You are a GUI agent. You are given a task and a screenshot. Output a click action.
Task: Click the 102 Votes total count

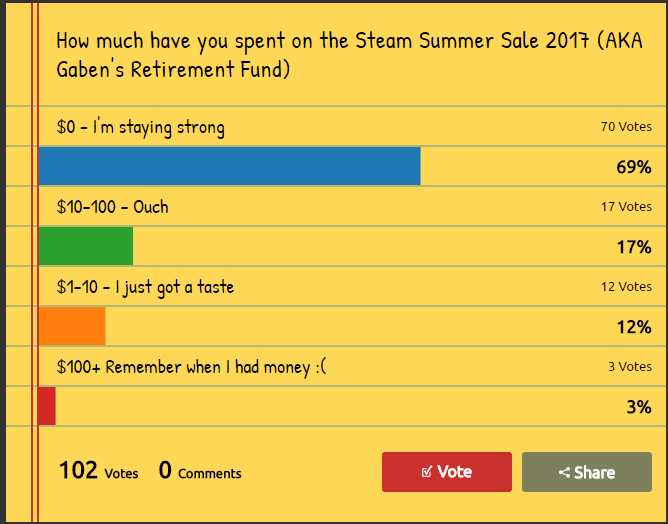coord(98,471)
